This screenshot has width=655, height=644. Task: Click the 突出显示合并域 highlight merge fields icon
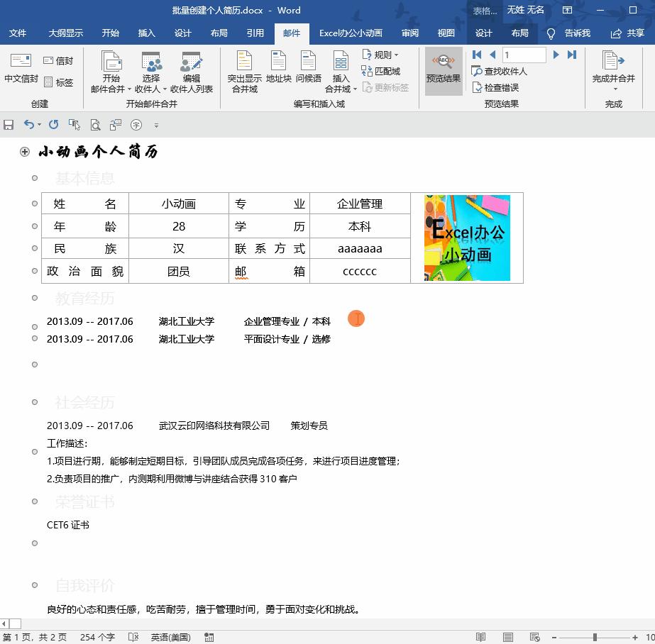click(243, 71)
